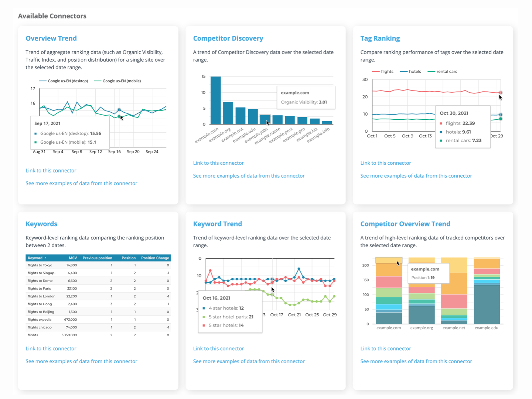The image size is (532, 399).
Task: Click the 673,000 MSV value
Action: [x=70, y=320]
